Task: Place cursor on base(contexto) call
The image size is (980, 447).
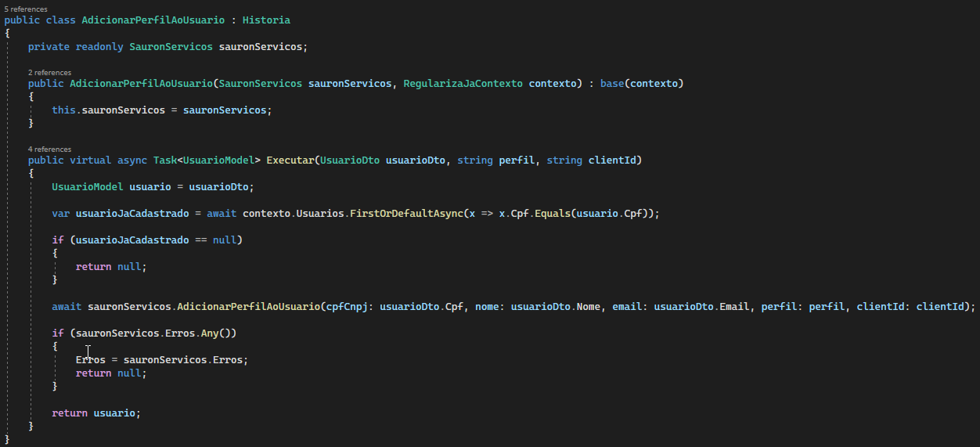Action: (642, 84)
